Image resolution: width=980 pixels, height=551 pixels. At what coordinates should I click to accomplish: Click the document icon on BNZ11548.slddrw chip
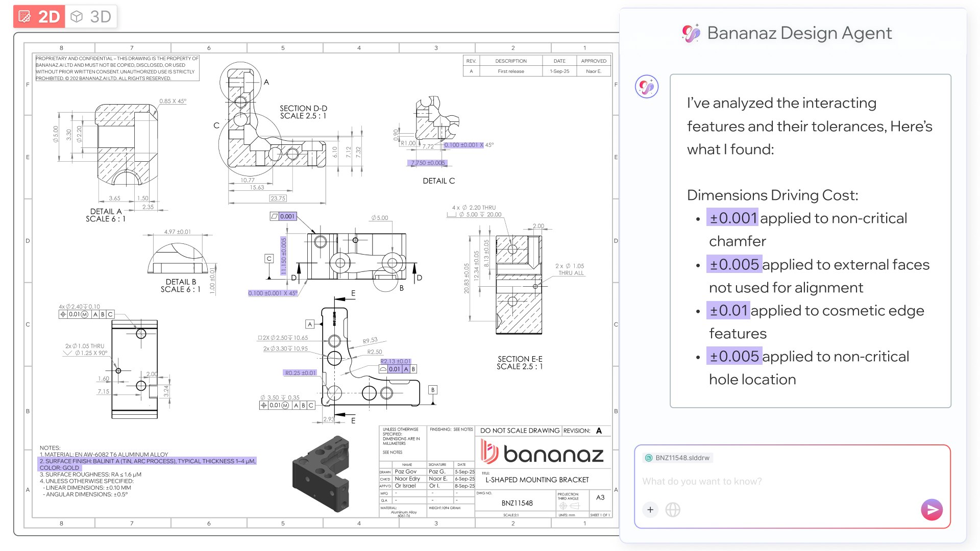[x=649, y=458]
